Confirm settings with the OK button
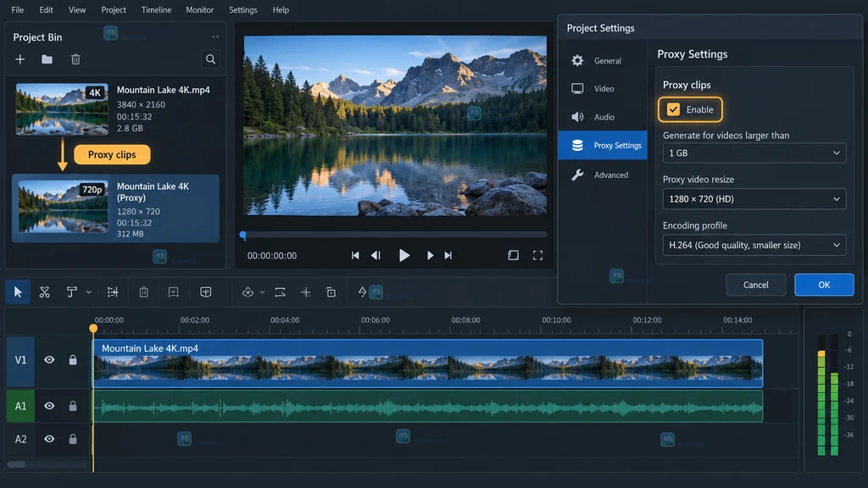 tap(824, 285)
